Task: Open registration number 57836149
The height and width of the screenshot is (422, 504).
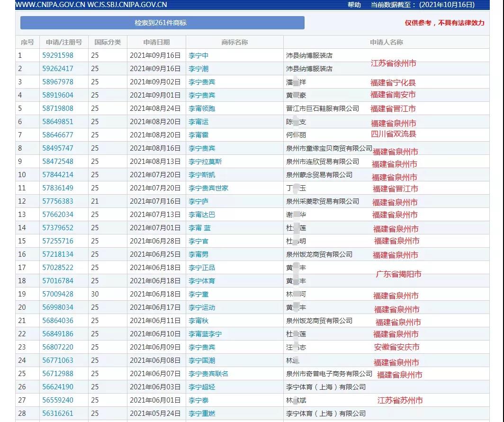Action: click(x=58, y=188)
